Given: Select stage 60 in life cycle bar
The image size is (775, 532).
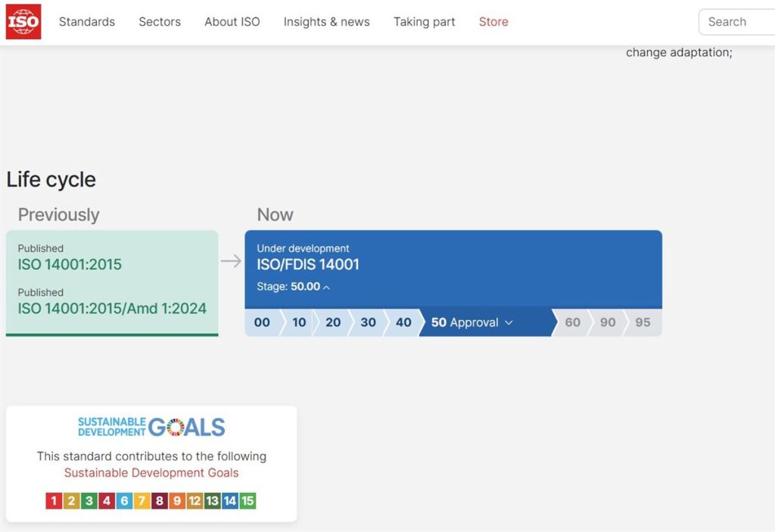Looking at the screenshot, I should click(x=572, y=322).
